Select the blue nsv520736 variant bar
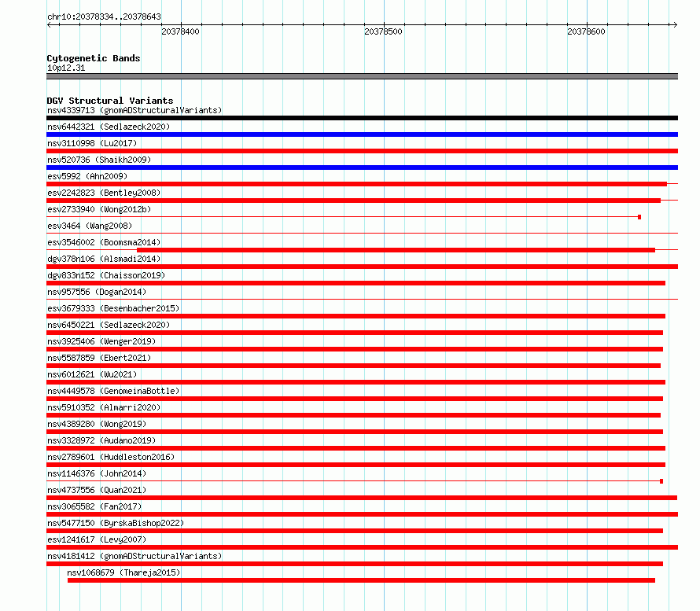 tap(362, 167)
